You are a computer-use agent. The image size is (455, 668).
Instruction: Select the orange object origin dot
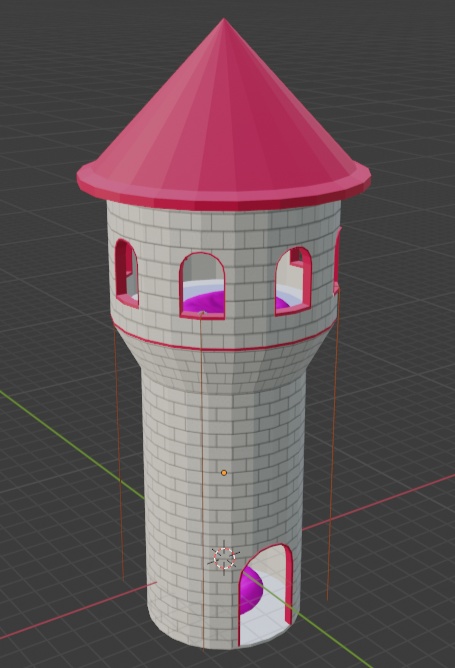[224, 472]
